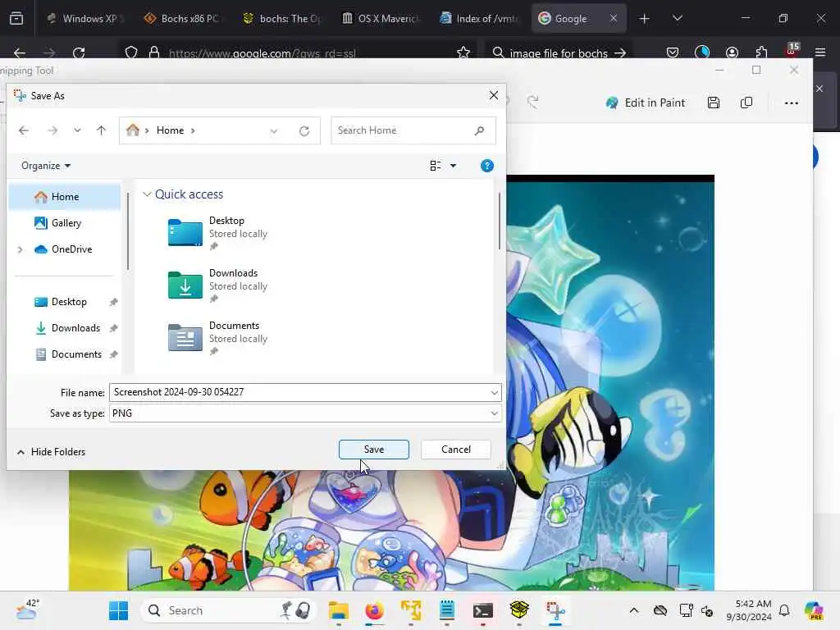Image resolution: width=840 pixels, height=630 pixels.
Task: Open the view options dropdown arrow
Action: click(x=453, y=166)
